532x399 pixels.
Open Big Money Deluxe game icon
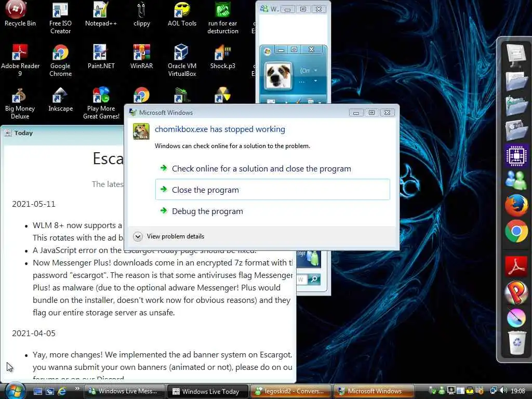(20, 103)
